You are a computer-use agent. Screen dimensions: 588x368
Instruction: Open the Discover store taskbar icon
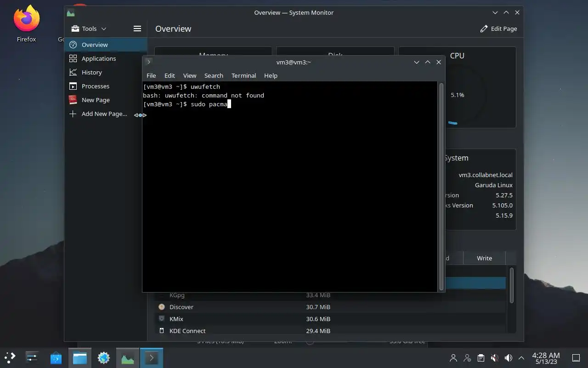(56, 357)
